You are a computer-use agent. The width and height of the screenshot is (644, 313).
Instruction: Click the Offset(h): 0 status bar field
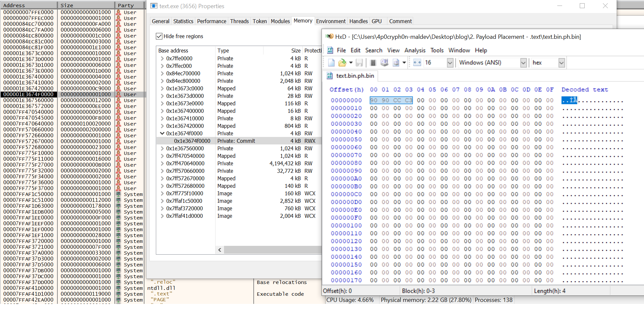(361, 291)
